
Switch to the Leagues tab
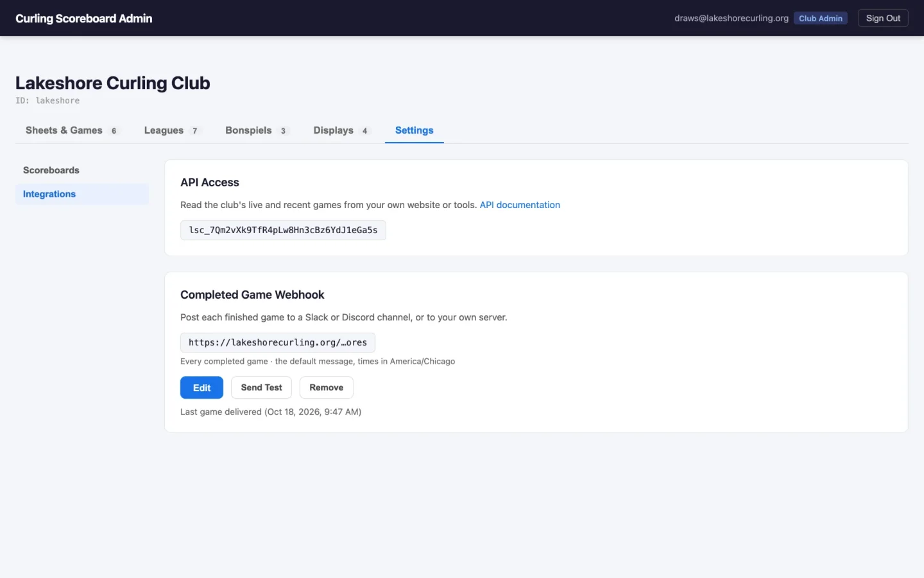pos(171,130)
